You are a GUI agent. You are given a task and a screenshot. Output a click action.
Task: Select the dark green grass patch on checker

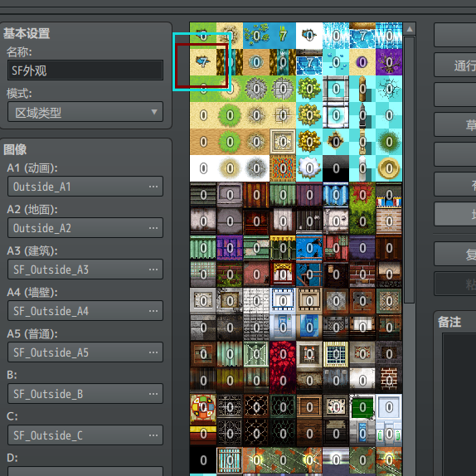pyautogui.click(x=389, y=142)
